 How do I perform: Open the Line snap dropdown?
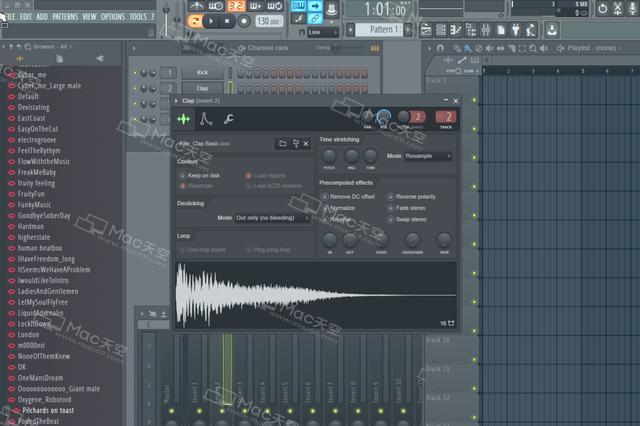click(x=323, y=32)
